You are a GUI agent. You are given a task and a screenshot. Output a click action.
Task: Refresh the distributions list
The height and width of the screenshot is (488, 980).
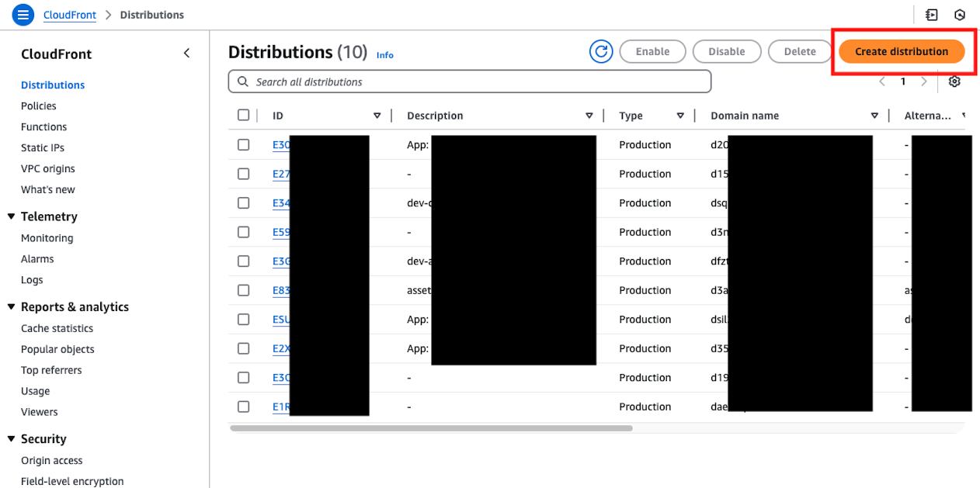point(601,51)
